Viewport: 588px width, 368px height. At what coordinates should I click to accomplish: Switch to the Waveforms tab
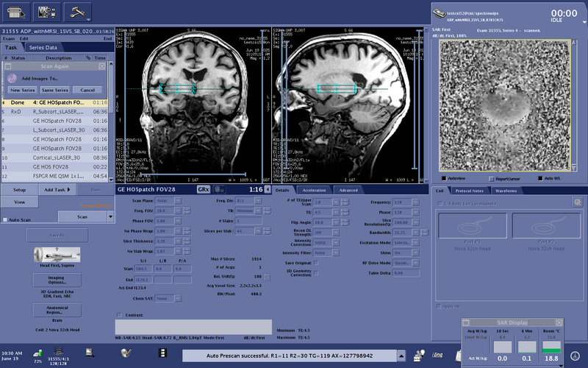tap(506, 191)
